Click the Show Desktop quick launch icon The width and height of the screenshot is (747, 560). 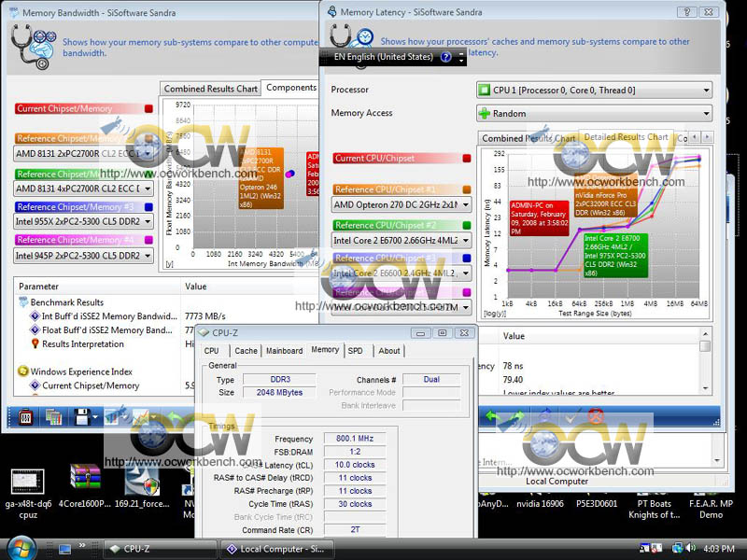tap(64, 549)
